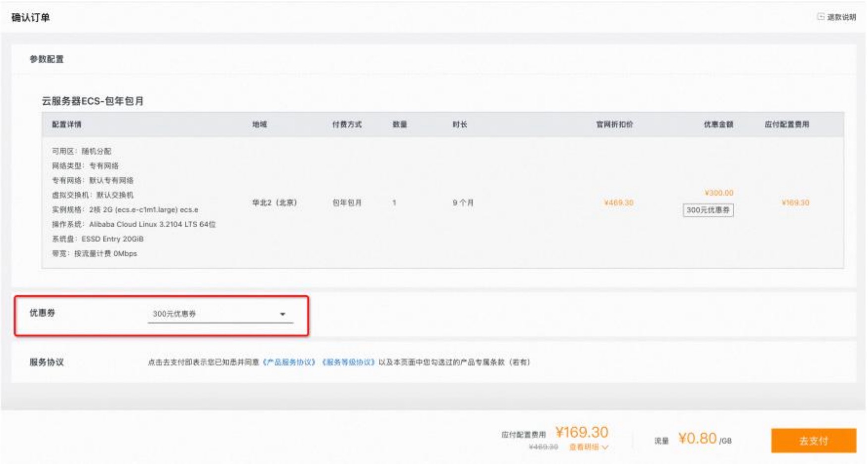Open the 退款说明 refund explanation link
This screenshot has width=868, height=464.
841,17
